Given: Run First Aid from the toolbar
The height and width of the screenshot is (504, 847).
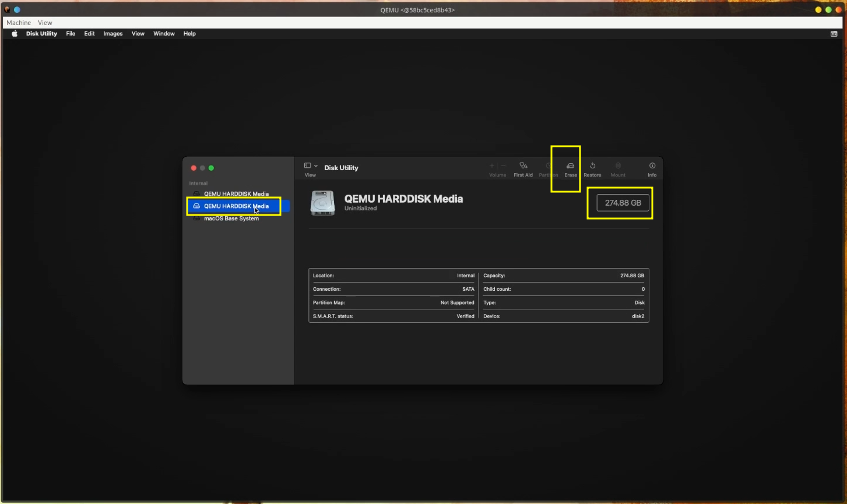Looking at the screenshot, I should click(523, 170).
